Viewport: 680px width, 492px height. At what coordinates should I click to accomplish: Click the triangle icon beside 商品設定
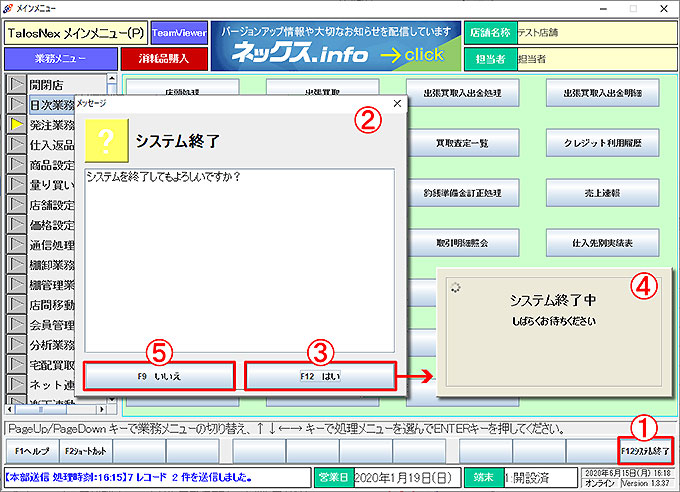click(16, 164)
